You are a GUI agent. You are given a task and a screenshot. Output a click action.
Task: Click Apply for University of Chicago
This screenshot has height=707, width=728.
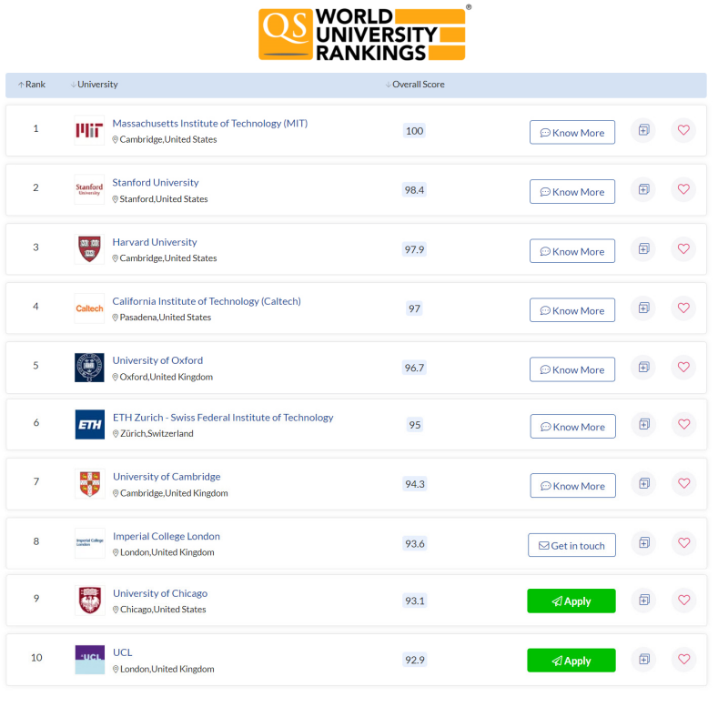click(x=571, y=601)
